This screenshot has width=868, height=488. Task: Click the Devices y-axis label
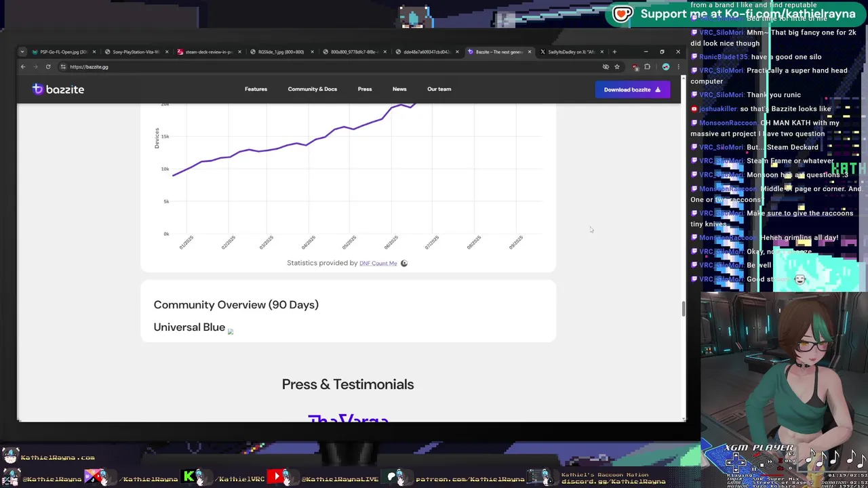157,138
